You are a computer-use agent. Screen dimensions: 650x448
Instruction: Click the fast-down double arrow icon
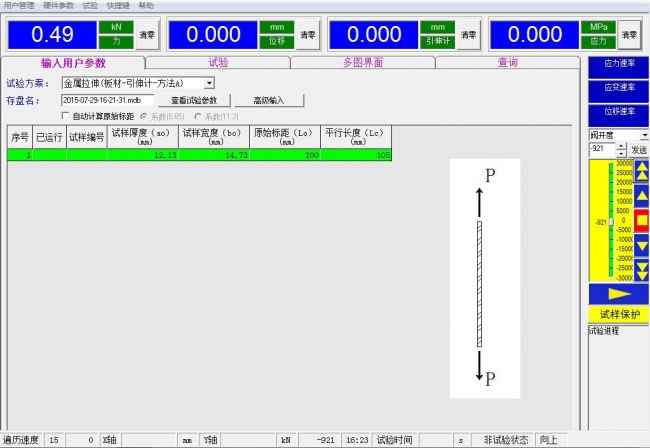(x=642, y=270)
